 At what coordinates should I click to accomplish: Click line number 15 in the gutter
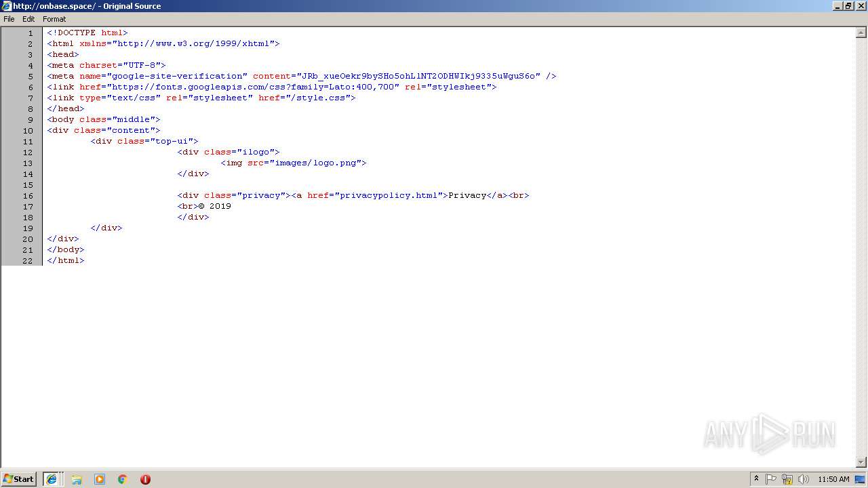28,184
